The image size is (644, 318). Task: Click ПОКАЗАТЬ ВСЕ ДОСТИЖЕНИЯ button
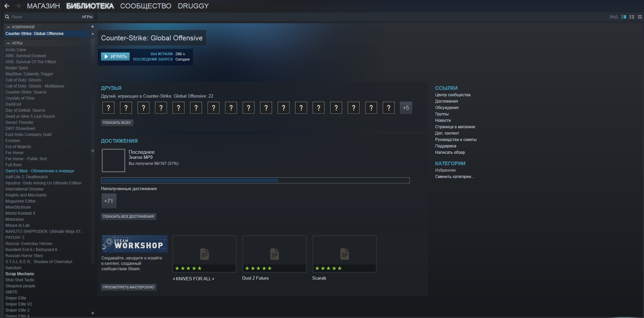[128, 217]
